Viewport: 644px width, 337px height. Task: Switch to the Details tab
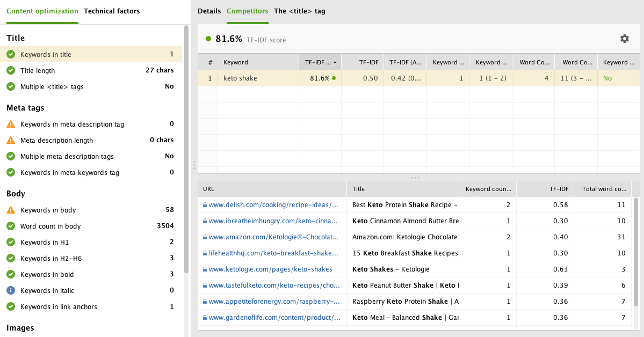209,11
